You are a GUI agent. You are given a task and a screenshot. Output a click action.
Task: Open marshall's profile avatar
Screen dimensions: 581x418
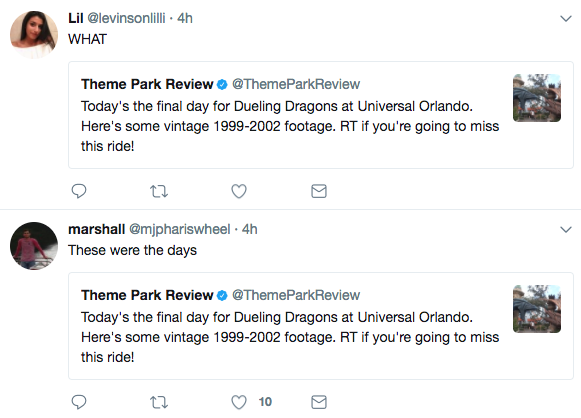pos(34,246)
